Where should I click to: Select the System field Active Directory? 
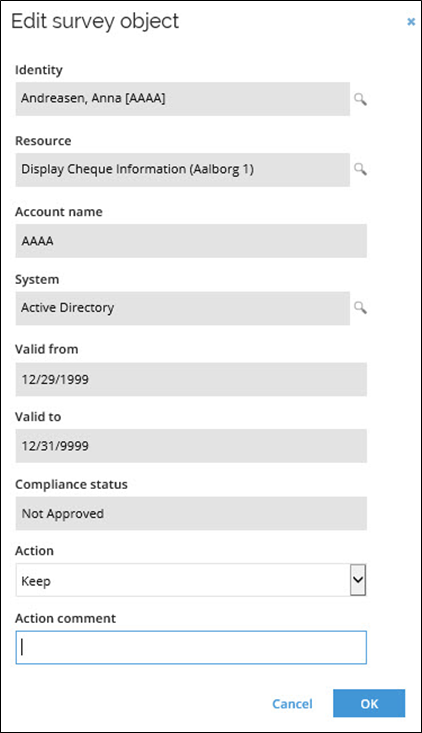coord(183,308)
